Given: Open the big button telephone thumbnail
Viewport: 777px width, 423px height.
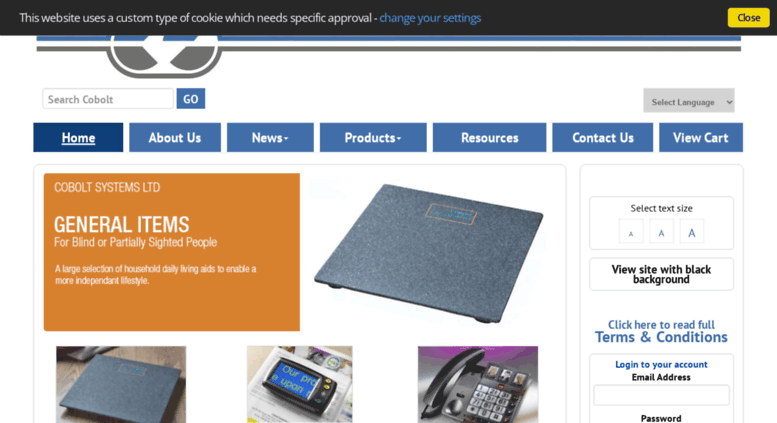Looking at the screenshot, I should pos(478,384).
